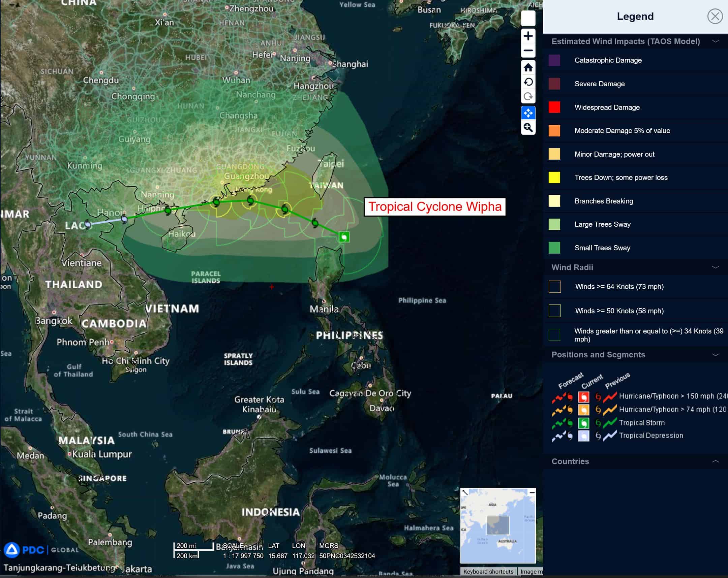Click Catastrophic Damage purple swatch
Screen dimensions: 728x578
[554, 60]
